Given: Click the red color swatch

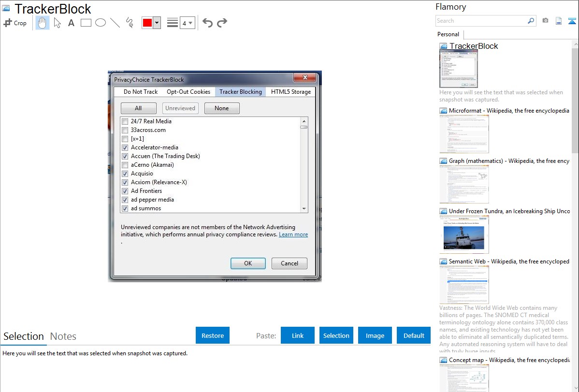Looking at the screenshot, I should (x=147, y=23).
